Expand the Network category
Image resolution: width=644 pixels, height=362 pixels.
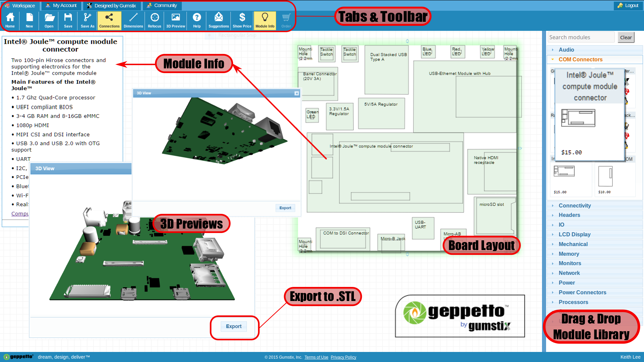click(594, 273)
